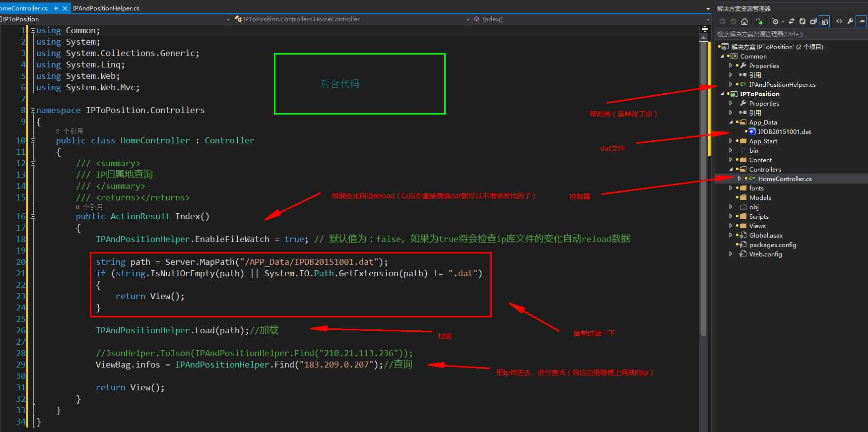Click the Web.config file icon

743,254
